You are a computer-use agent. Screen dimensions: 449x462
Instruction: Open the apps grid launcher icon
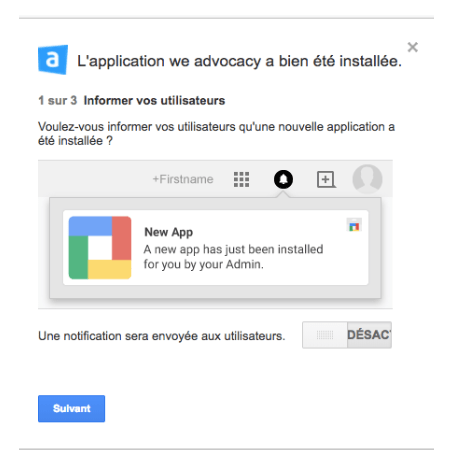tap(241, 179)
